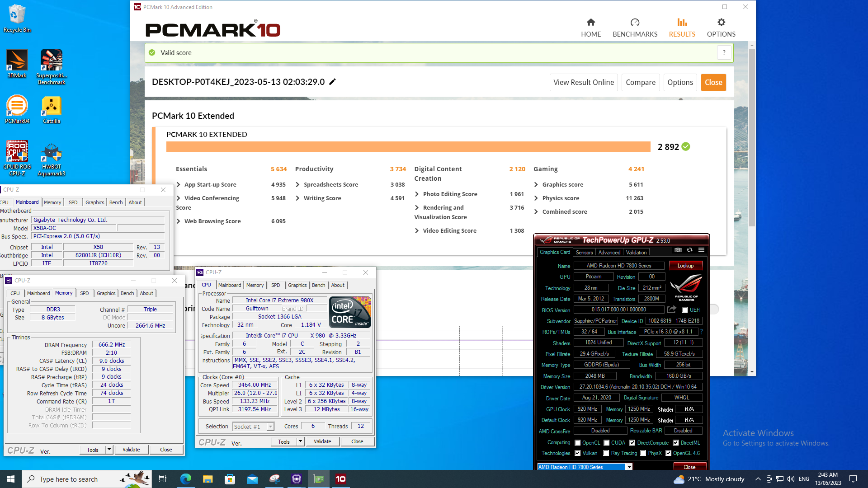
Task: Click GPU-Z BIOS share/export icon
Action: [x=671, y=310]
